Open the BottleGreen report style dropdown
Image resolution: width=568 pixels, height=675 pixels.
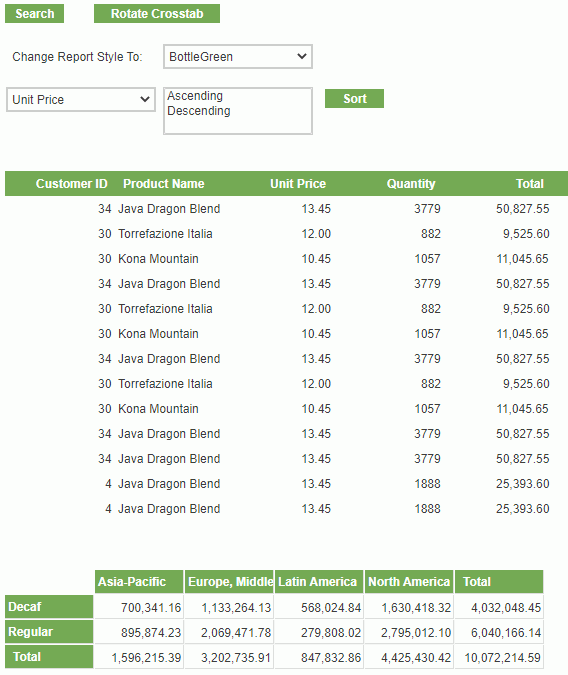tap(238, 56)
